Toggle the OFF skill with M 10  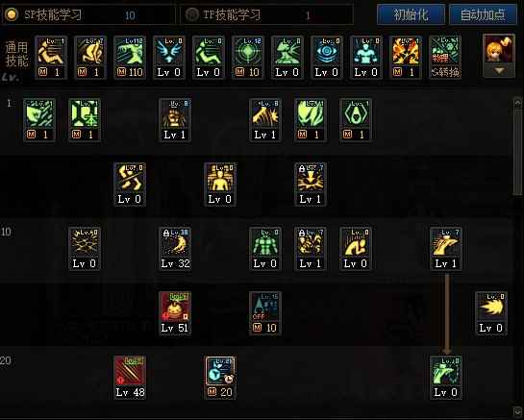(265, 312)
